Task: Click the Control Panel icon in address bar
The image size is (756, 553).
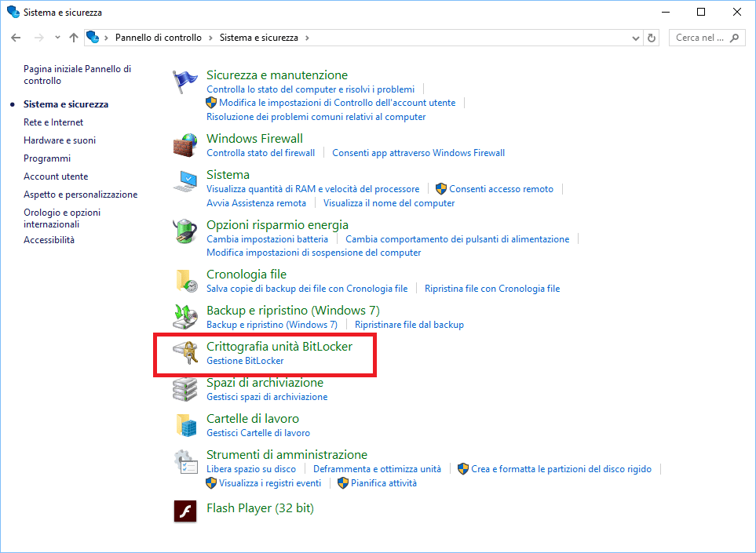Action: pyautogui.click(x=93, y=37)
